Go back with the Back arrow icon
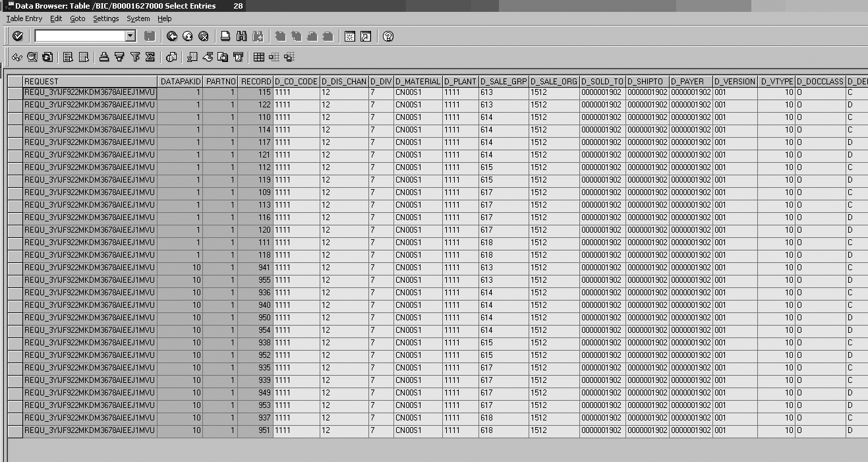The height and width of the screenshot is (462, 868). coord(172,36)
